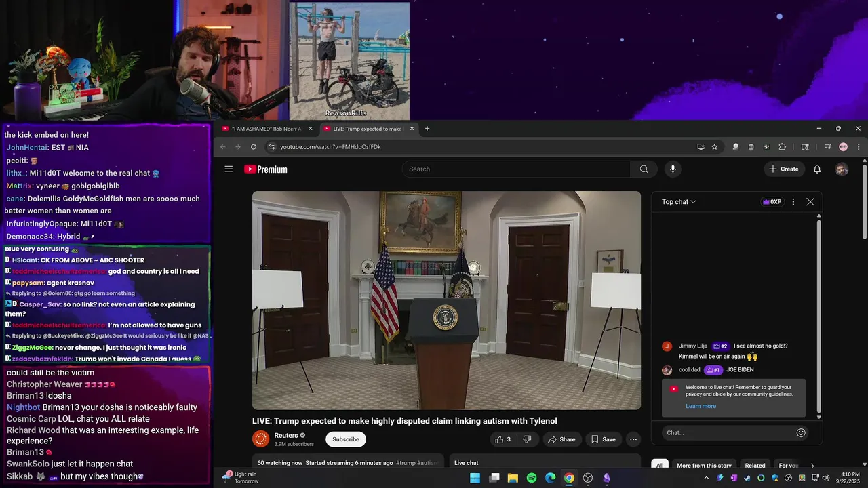This screenshot has width=868, height=488.
Task: Select the All chip filter
Action: 660,466
